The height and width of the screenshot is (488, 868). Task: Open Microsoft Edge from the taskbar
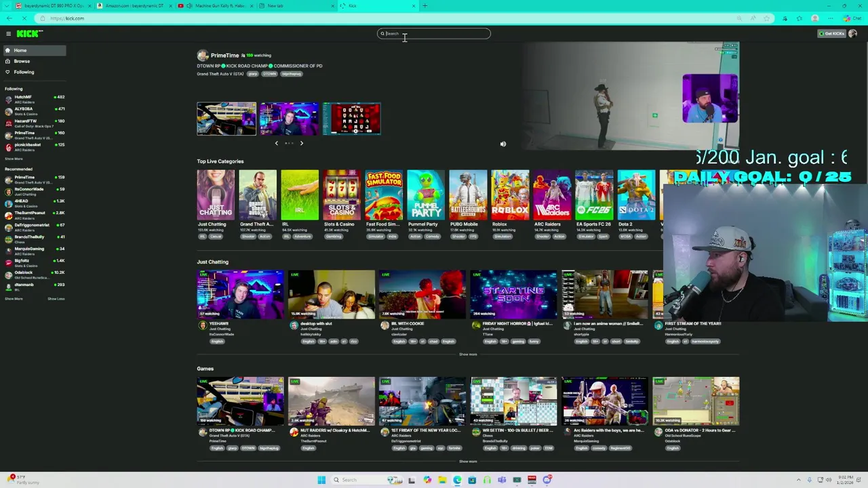(457, 480)
